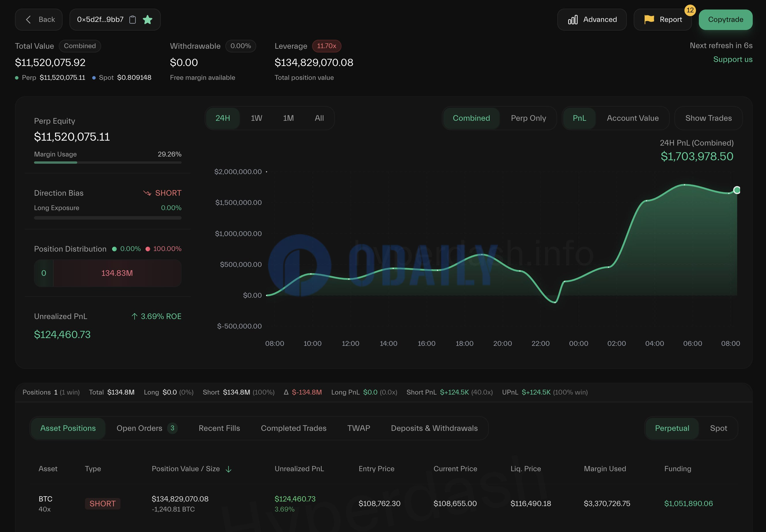Click the back arrow chevron icon

pos(29,20)
